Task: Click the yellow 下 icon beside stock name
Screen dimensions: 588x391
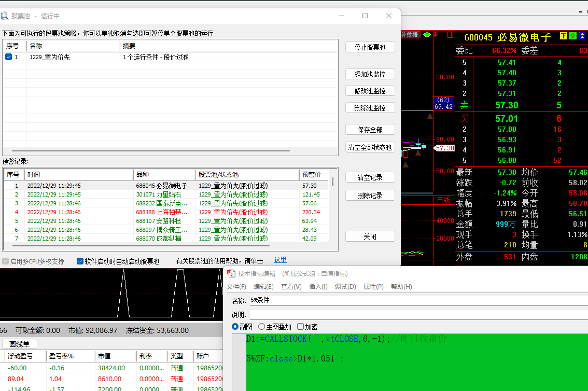Action: 564,36
